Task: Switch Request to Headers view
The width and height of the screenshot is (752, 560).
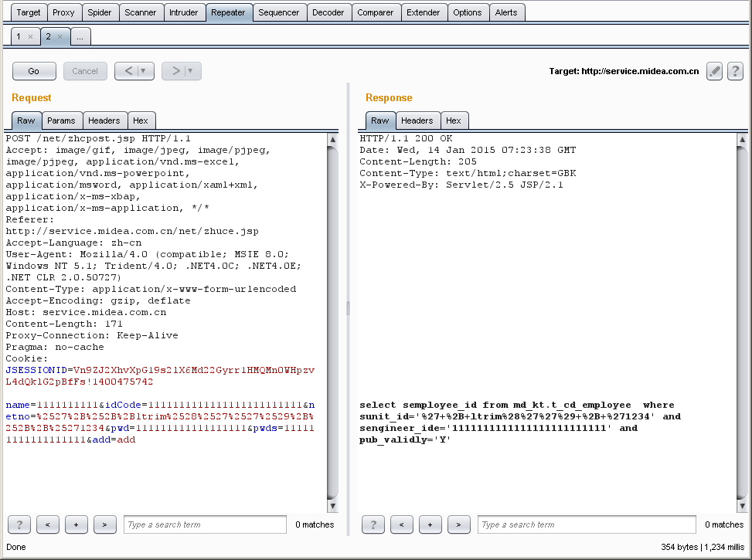Action: (104, 120)
